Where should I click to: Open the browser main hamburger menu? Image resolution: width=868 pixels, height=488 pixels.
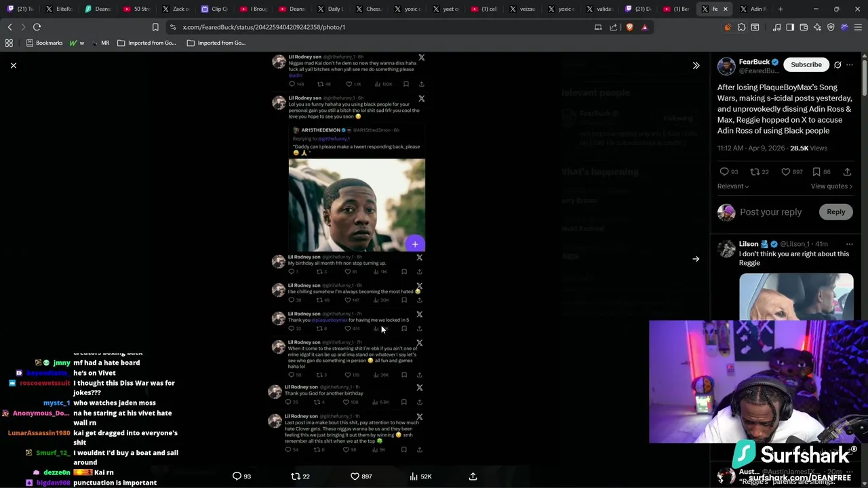[858, 27]
